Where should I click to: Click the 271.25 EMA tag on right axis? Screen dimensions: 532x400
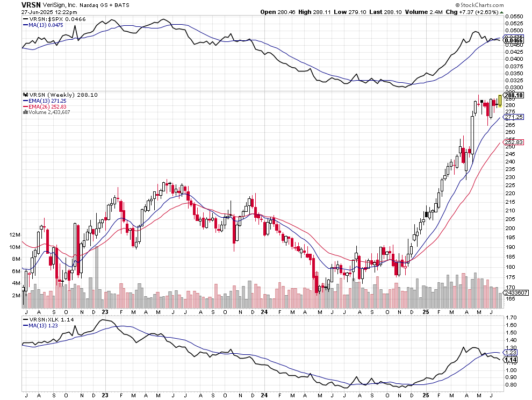tap(514, 117)
